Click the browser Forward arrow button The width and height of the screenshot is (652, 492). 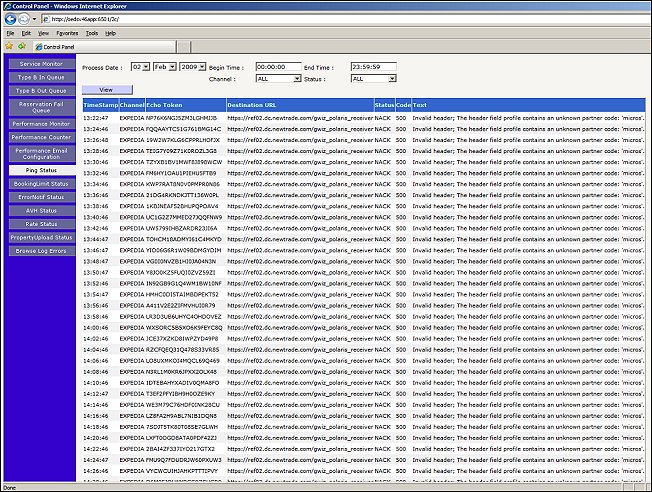(x=24, y=19)
